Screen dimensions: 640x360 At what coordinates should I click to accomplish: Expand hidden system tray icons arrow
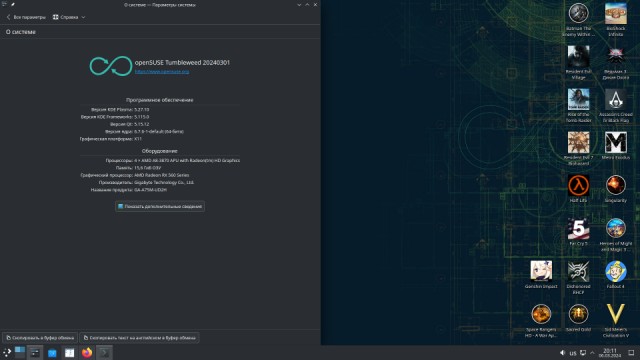tap(592, 353)
